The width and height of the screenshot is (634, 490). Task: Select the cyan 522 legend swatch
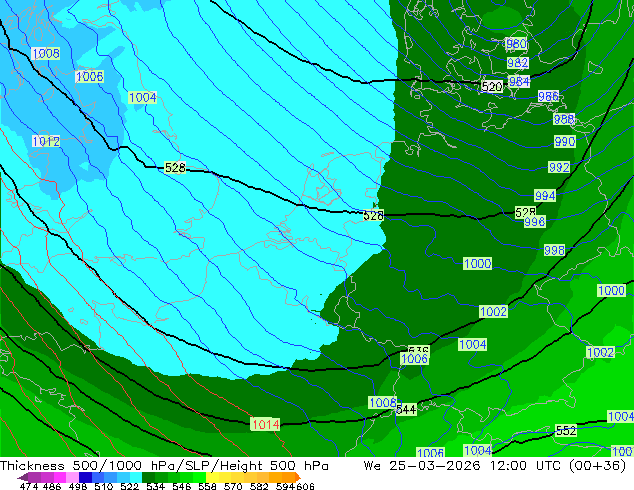[x=136, y=477]
